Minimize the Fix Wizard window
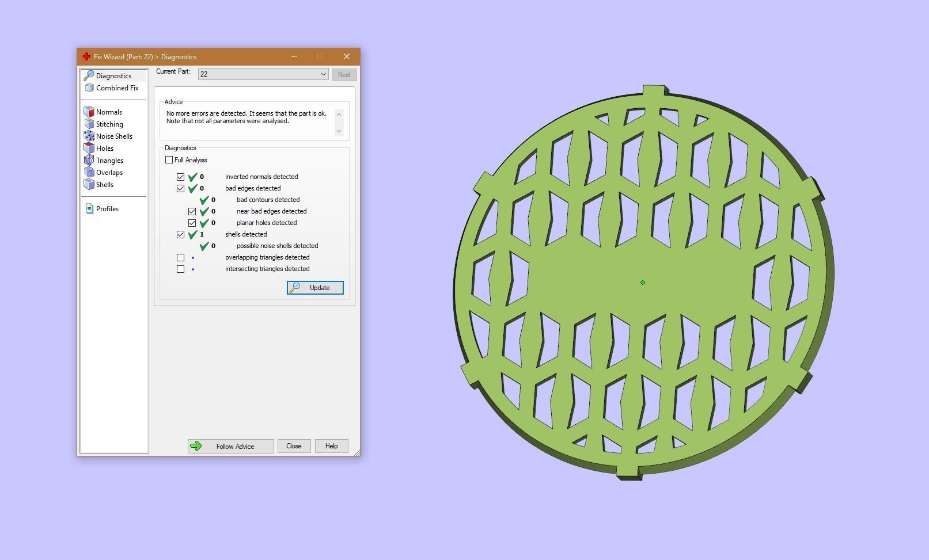Screen dimensions: 929x560 294,56
